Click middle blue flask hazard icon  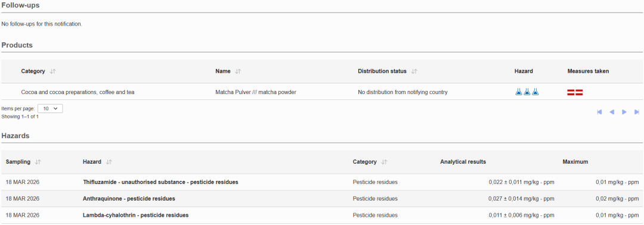[x=527, y=92]
